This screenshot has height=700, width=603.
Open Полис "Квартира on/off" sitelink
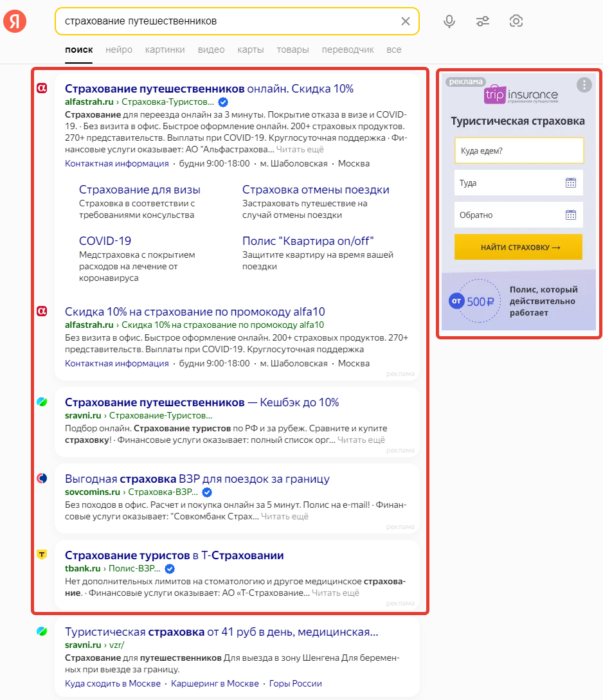[x=308, y=241]
